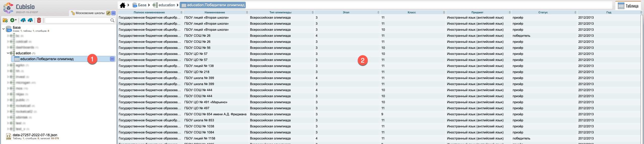Click the red trash delete icon
This screenshot has width=644, height=144.
click(x=39, y=20)
